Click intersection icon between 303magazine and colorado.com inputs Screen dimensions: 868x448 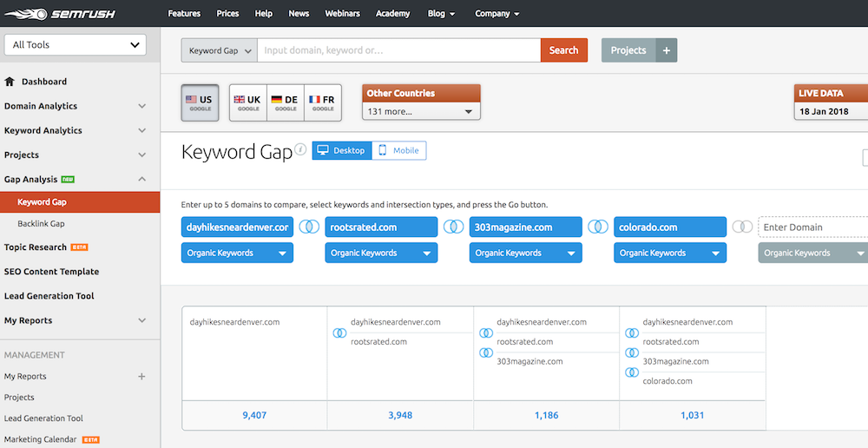[598, 227]
